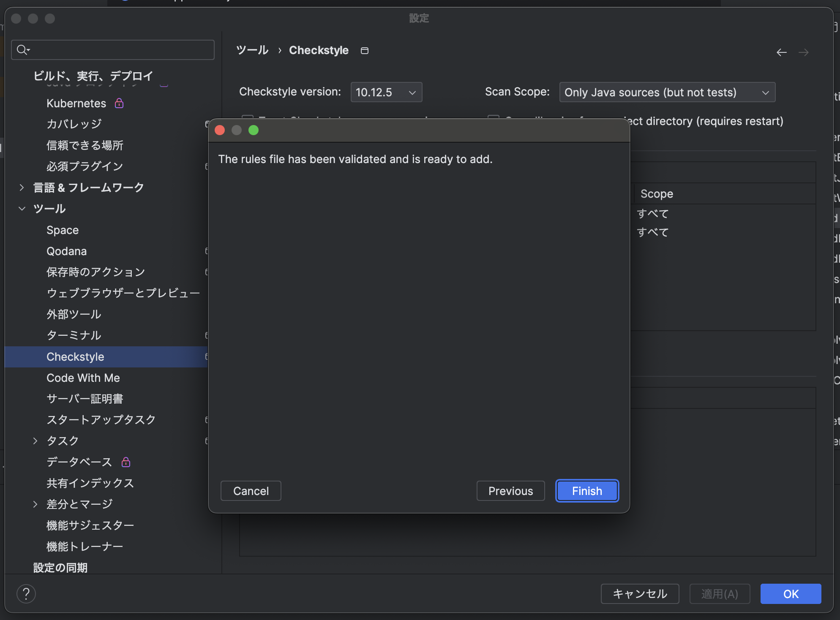Open the Checkstyle version dropdown

tap(386, 92)
